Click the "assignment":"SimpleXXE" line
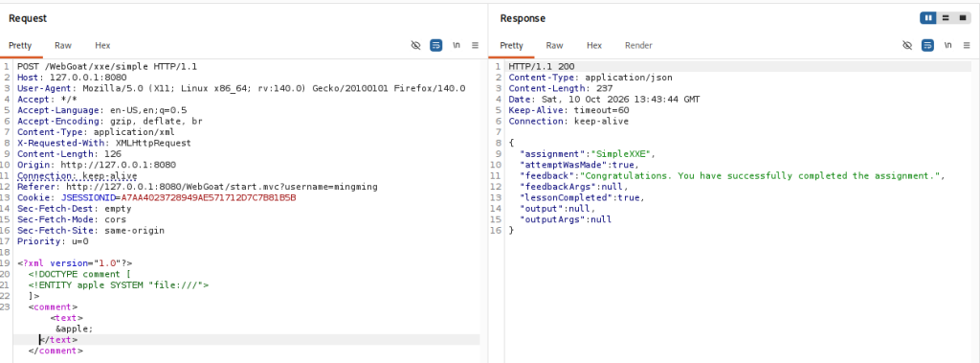 (x=589, y=154)
